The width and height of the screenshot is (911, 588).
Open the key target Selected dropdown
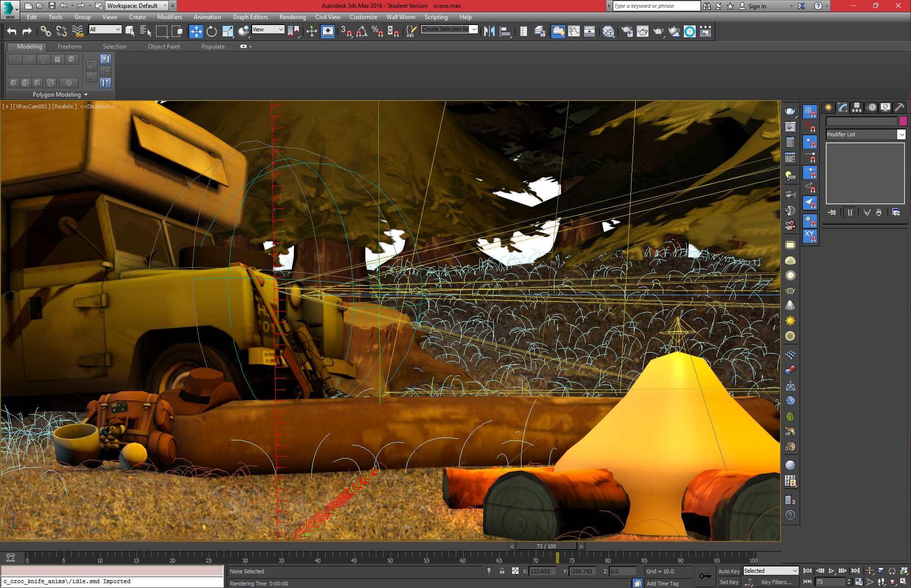point(771,571)
